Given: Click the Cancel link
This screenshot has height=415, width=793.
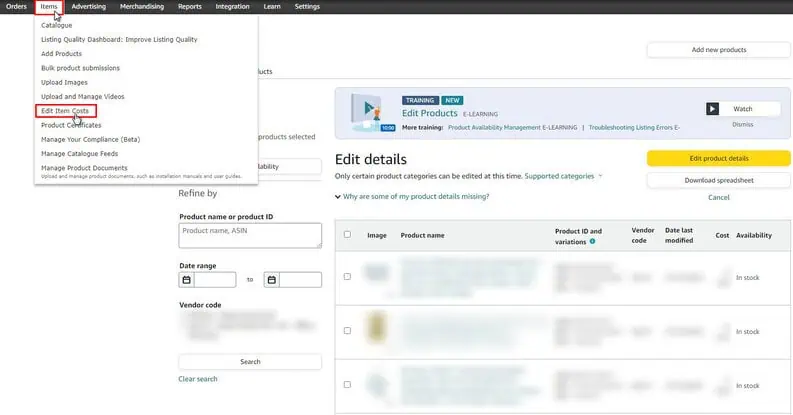Looking at the screenshot, I should pyautogui.click(x=719, y=198).
